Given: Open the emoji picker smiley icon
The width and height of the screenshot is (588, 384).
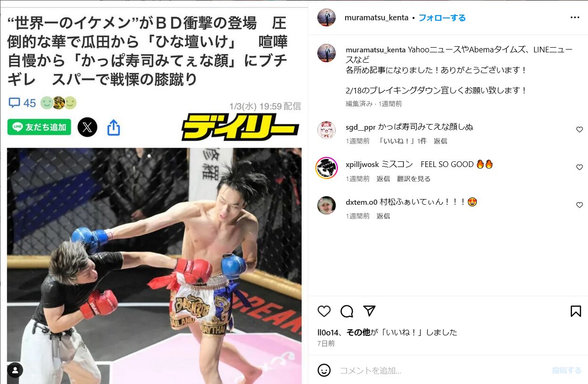Looking at the screenshot, I should tap(324, 370).
